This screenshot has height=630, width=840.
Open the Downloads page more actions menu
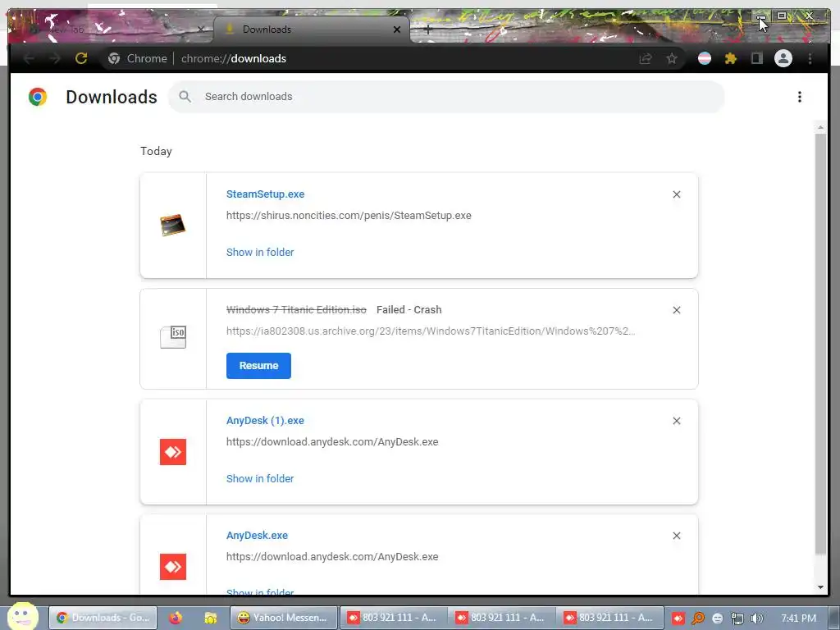pos(799,97)
